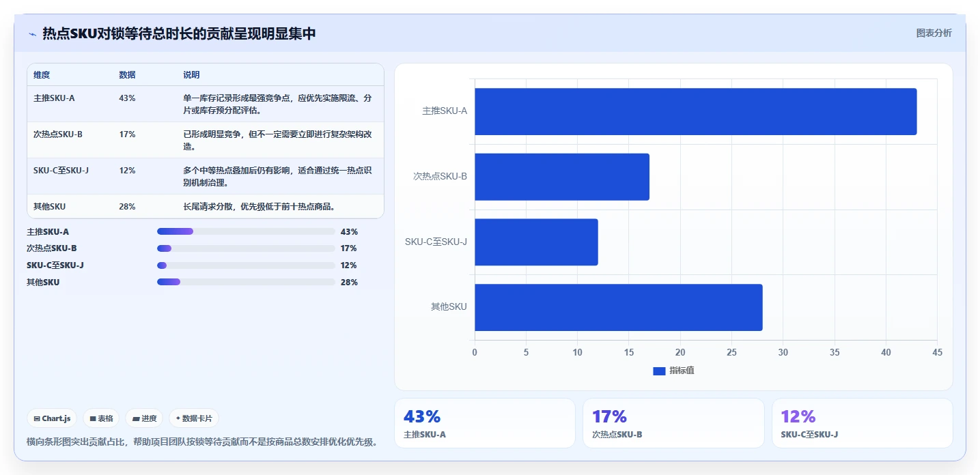Select the 次热点SKU-B table cell
The image size is (980, 475).
click(58, 134)
